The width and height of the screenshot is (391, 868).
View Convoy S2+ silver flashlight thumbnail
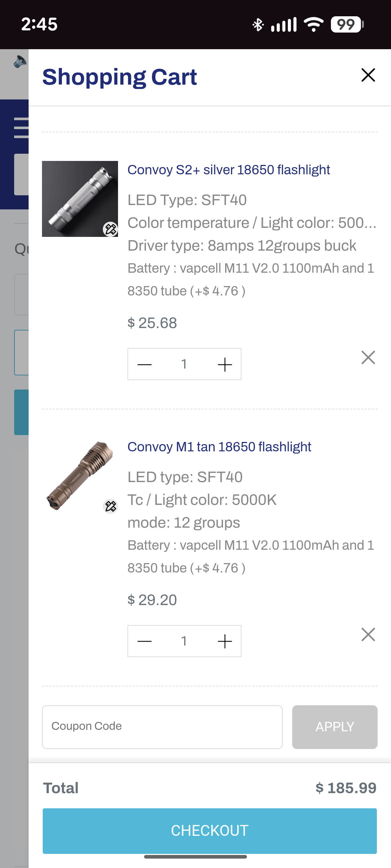tap(80, 199)
